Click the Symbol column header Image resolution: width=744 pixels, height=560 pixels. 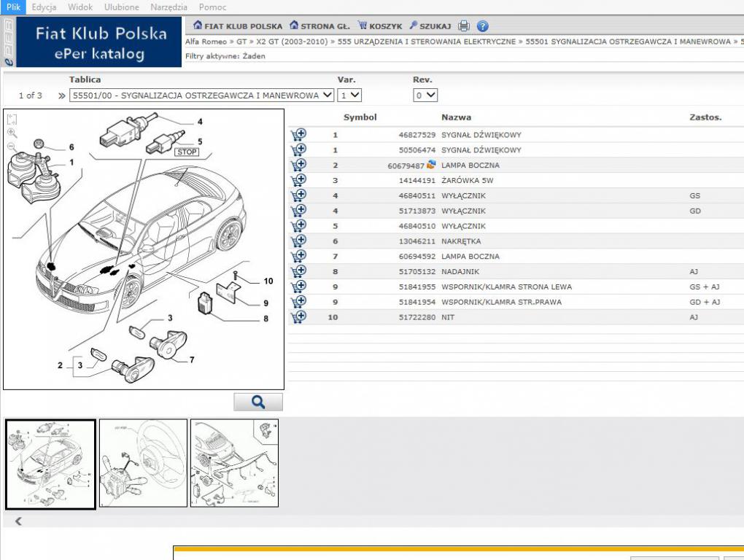360,117
